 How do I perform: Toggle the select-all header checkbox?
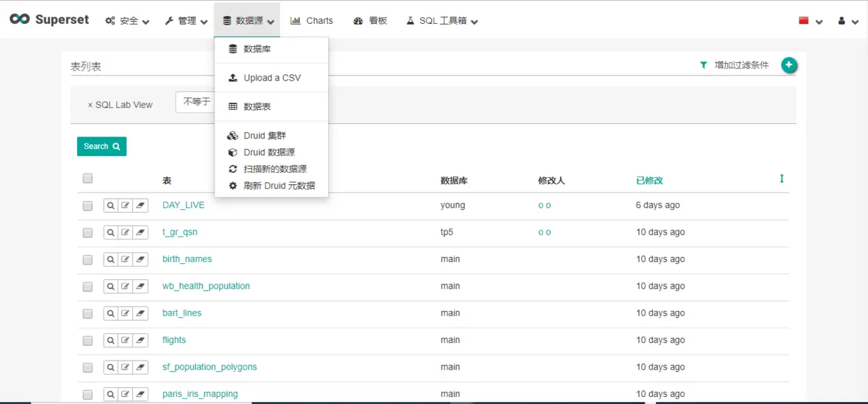[x=87, y=179]
